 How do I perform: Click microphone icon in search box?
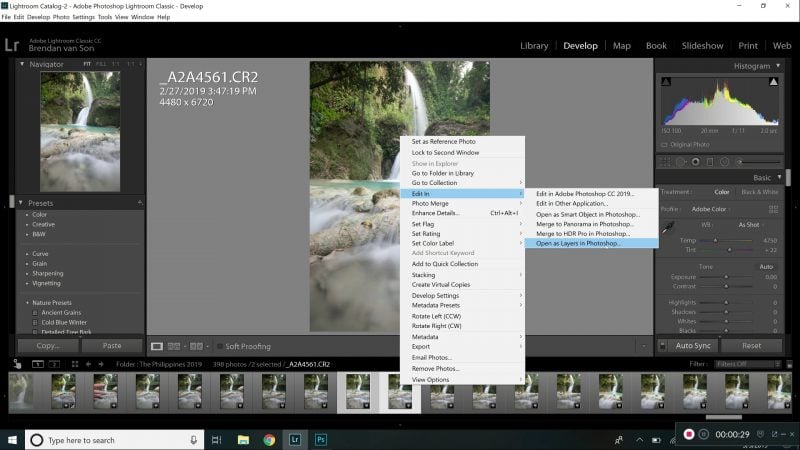[x=193, y=440]
